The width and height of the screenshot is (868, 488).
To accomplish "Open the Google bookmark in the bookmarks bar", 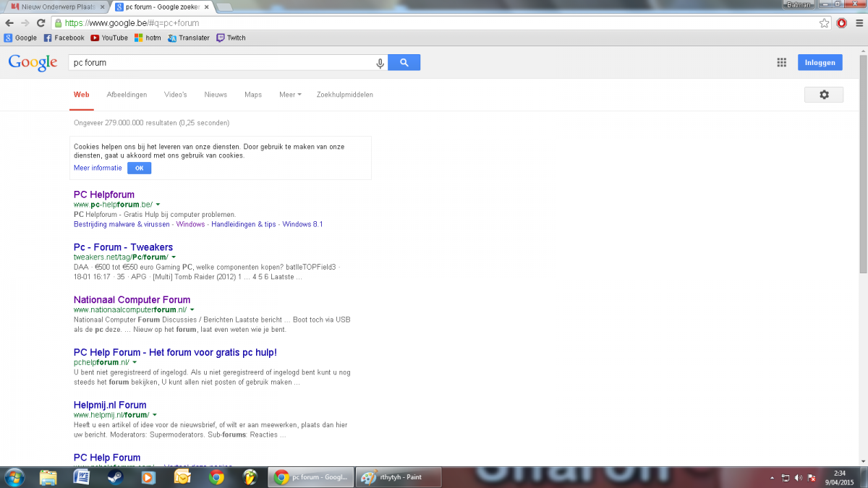I will tap(20, 38).
